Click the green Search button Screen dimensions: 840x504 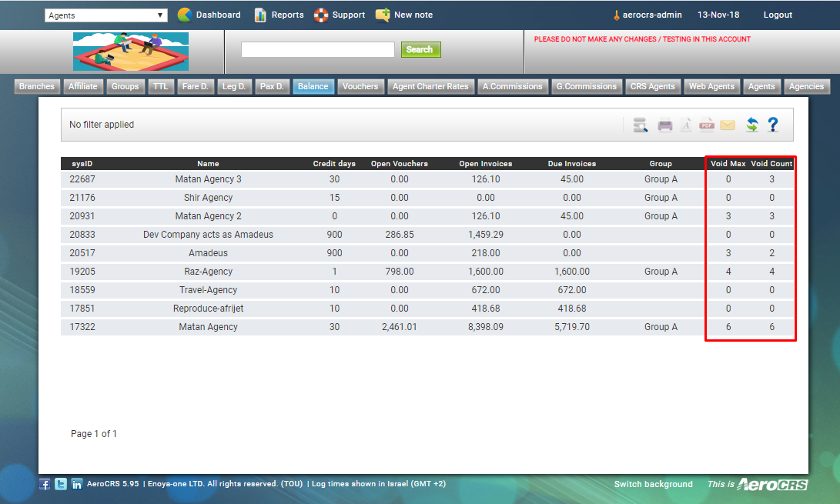coord(420,49)
